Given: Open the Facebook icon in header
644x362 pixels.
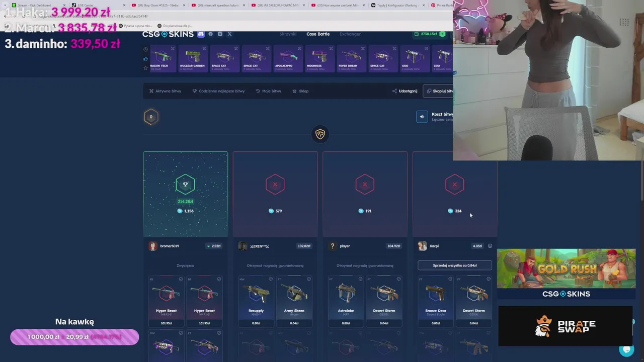Looking at the screenshot, I should pos(211,34).
